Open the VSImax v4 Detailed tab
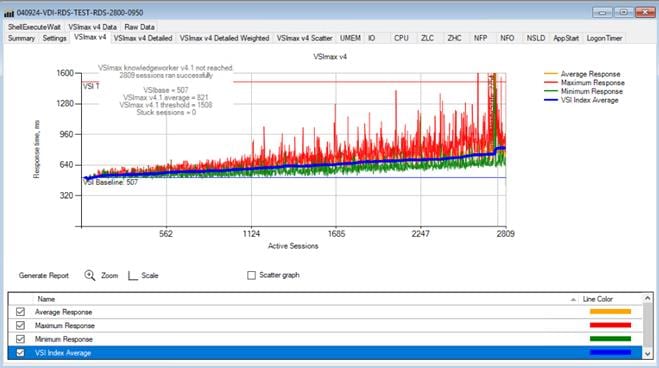Image resolution: width=659 pixels, height=368 pixels. tap(143, 38)
